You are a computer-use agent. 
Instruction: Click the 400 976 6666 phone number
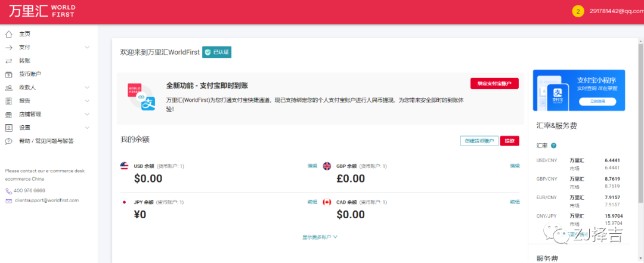[x=29, y=191]
